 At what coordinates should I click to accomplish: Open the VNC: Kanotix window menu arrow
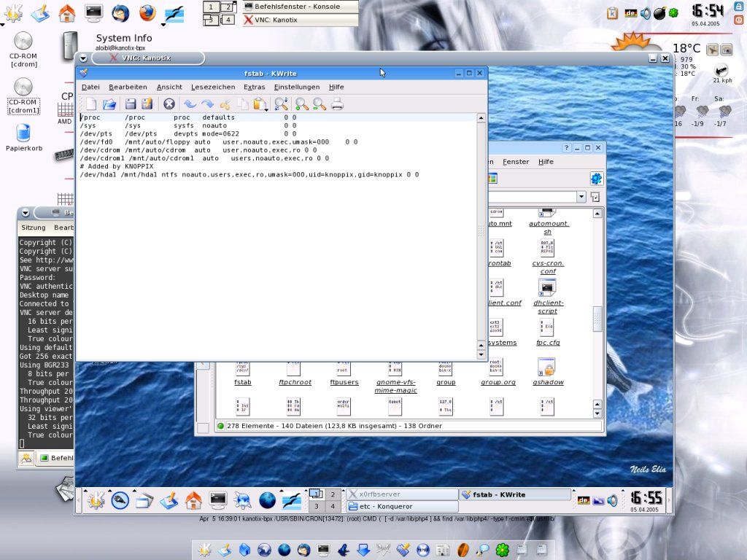coord(82,58)
